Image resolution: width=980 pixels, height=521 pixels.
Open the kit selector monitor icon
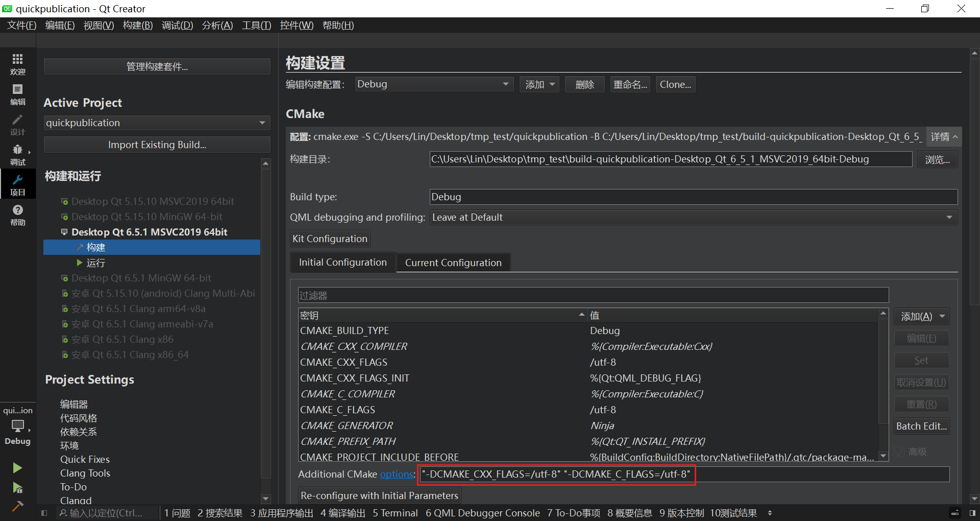[x=18, y=425]
